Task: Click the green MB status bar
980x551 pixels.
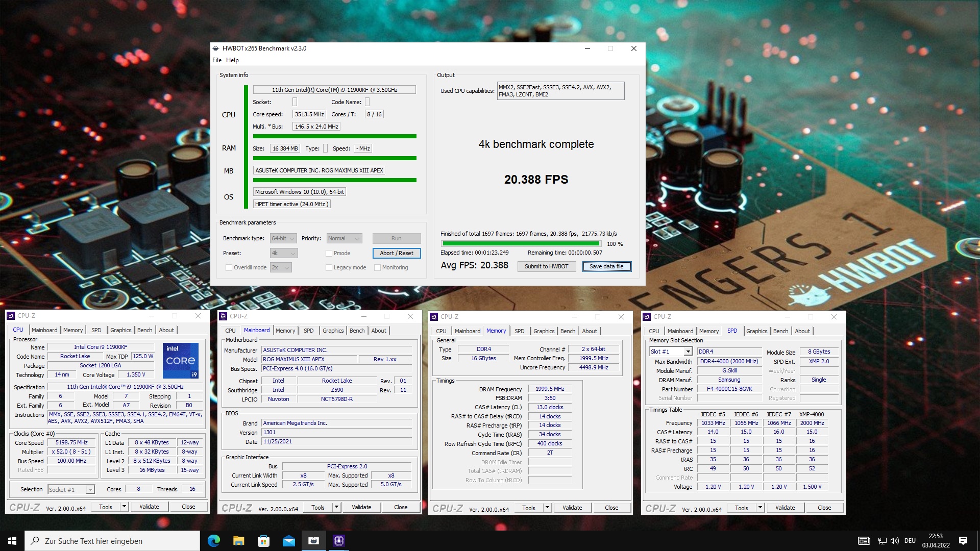Action: 335,180
